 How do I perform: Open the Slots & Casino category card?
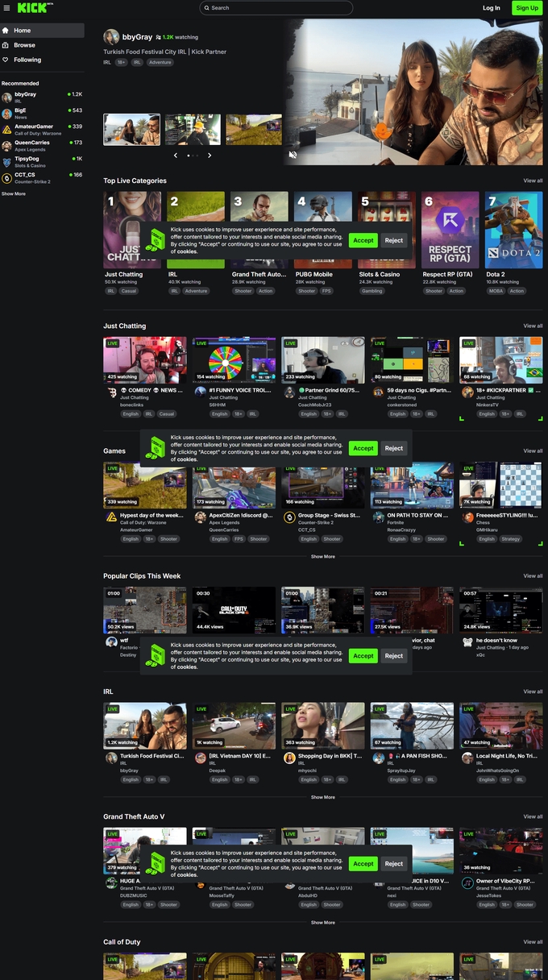point(387,230)
